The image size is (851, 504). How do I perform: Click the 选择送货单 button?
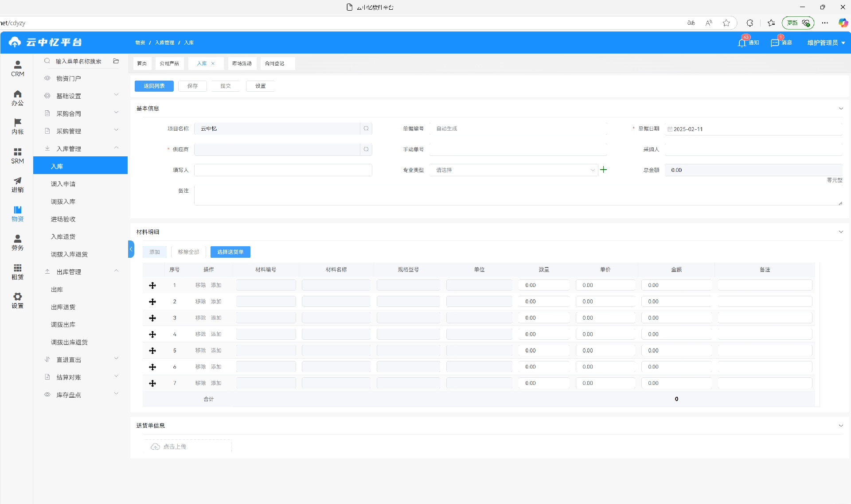point(230,252)
